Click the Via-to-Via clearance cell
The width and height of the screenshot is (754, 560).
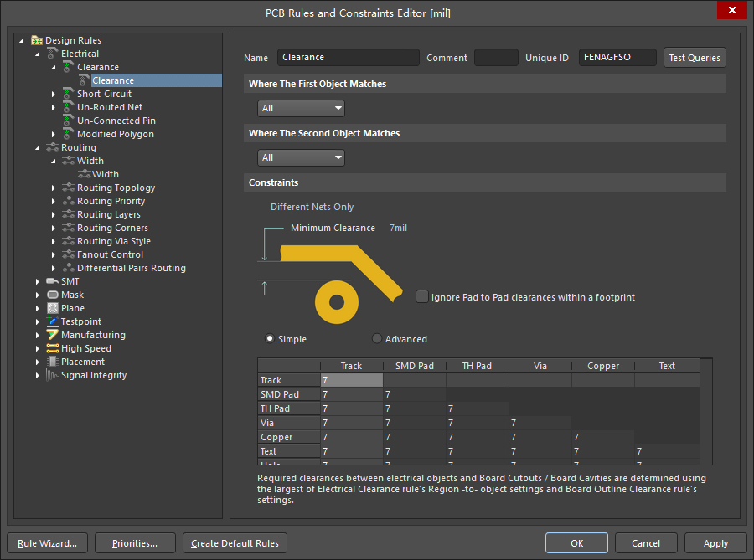540,423
